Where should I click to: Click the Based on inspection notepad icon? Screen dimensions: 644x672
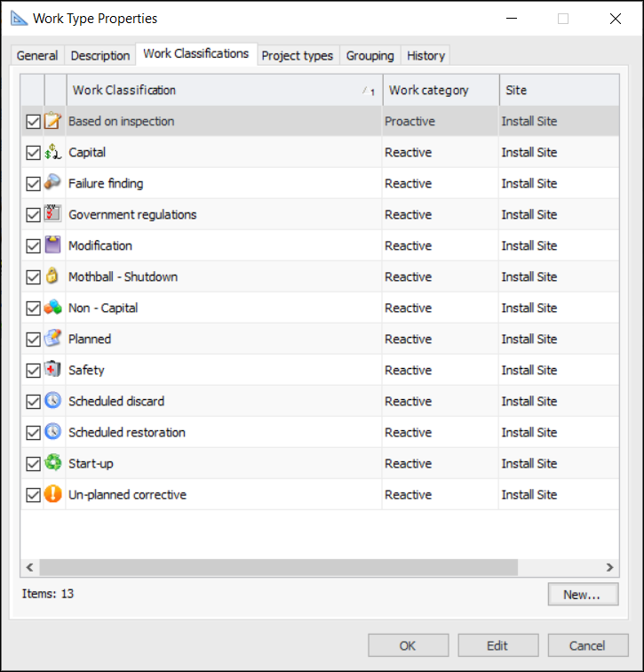tap(54, 122)
